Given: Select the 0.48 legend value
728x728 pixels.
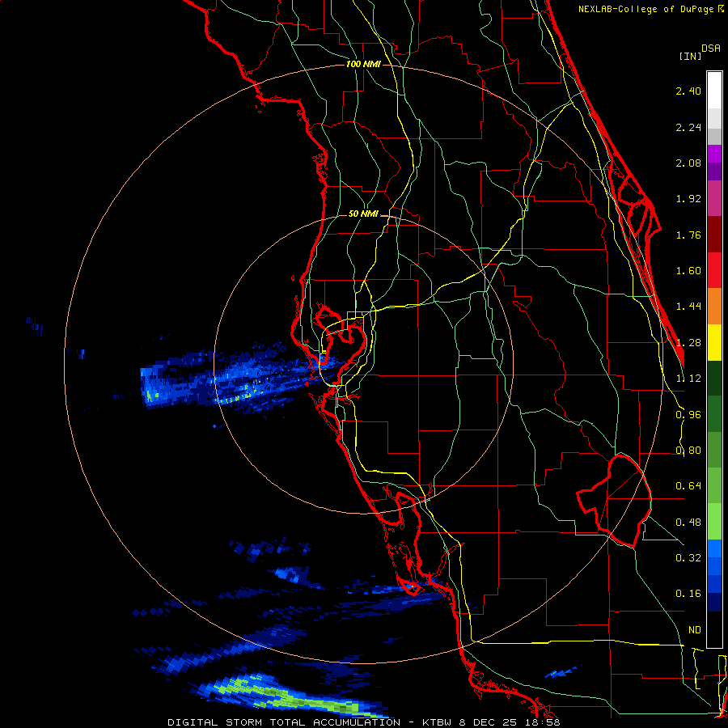Looking at the screenshot, I should click(x=688, y=523).
